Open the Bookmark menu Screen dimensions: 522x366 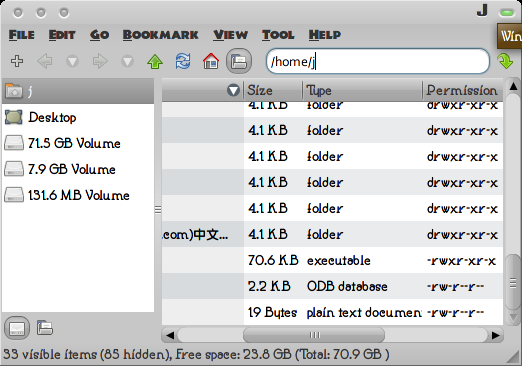click(161, 35)
